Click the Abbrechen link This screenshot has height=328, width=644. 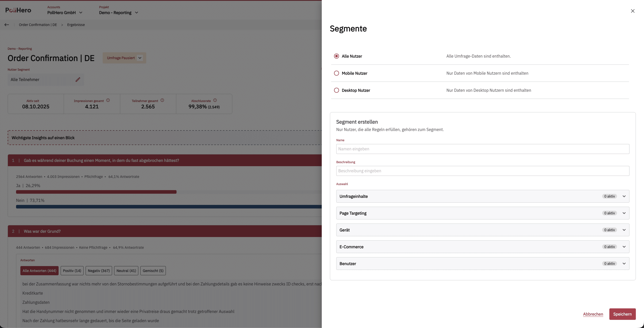click(593, 314)
